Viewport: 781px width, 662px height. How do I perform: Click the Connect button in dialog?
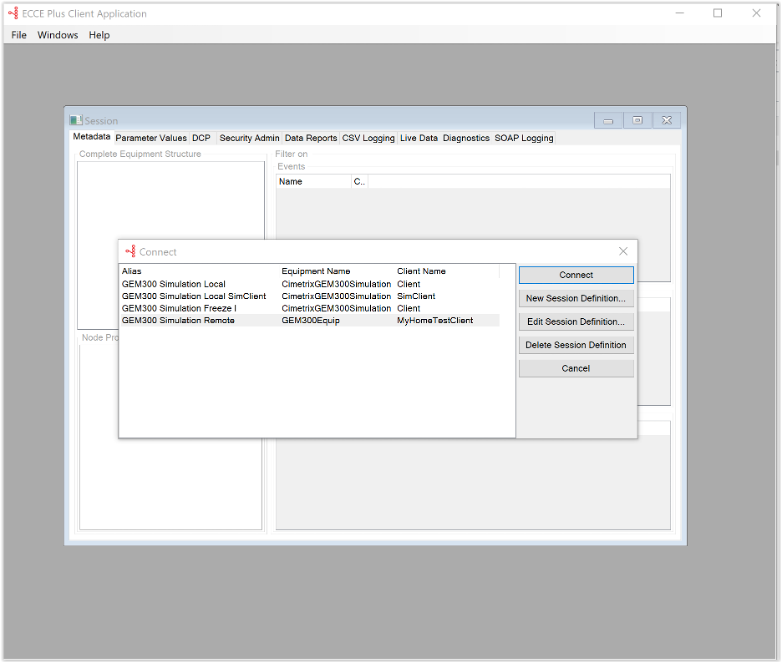(x=576, y=275)
